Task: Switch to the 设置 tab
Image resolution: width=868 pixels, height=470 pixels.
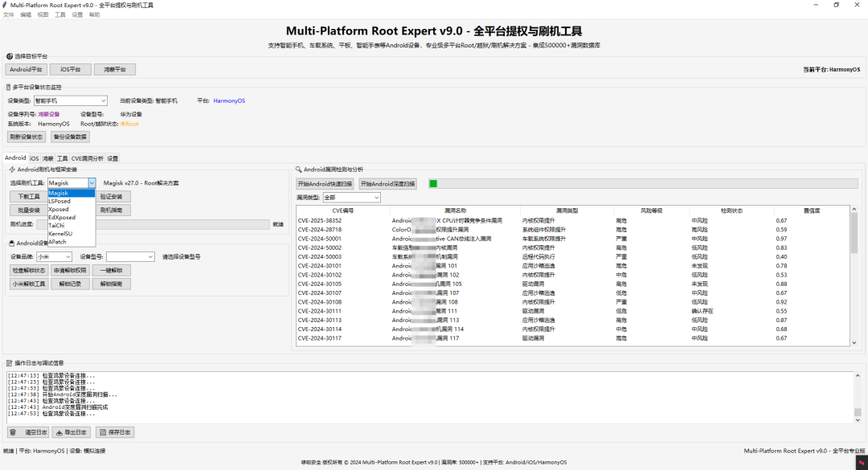Action: click(113, 158)
